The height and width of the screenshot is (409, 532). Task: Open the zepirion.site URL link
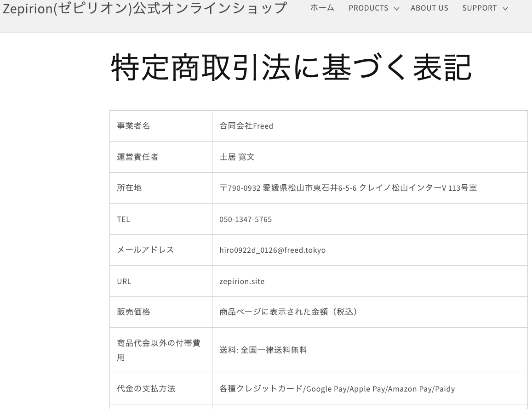tap(242, 281)
